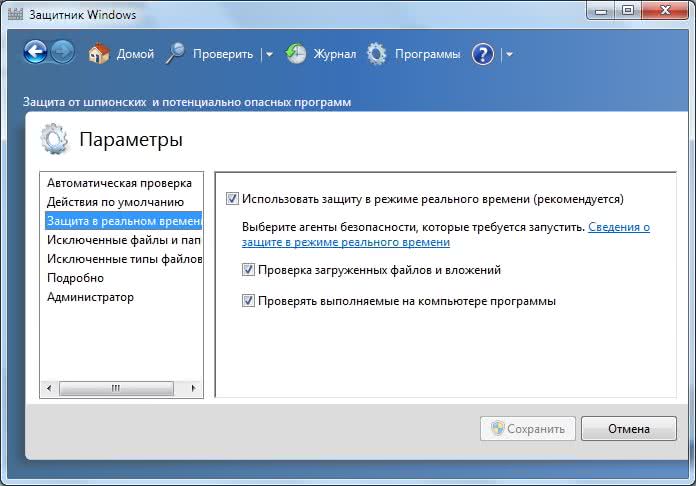
Task: Click the list's left scroll arrow
Action: tap(49, 388)
